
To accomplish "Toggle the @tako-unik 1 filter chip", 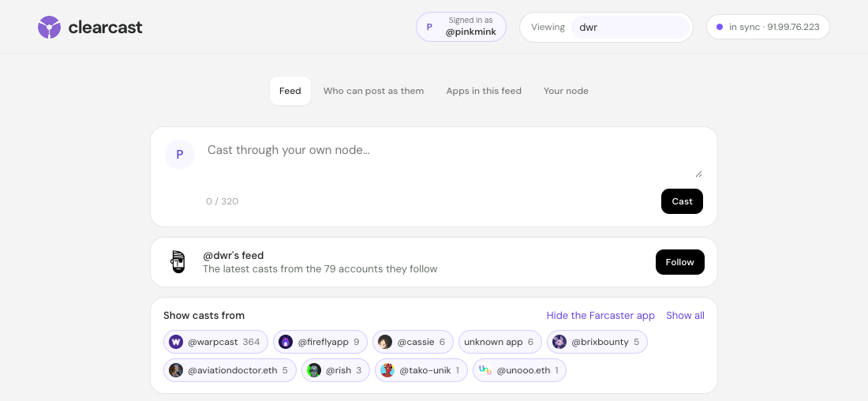I will [421, 370].
